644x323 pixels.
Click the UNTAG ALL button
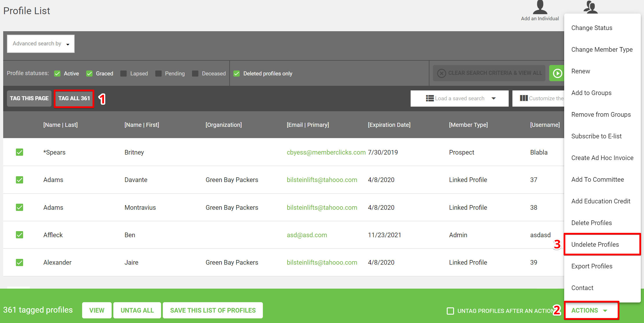tap(137, 310)
